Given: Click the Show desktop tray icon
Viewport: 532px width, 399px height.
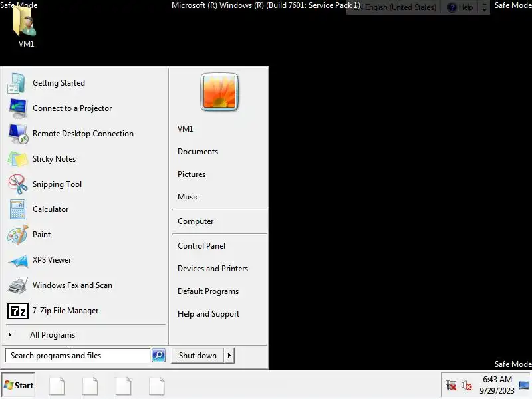Looking at the screenshot, I should [524, 386].
